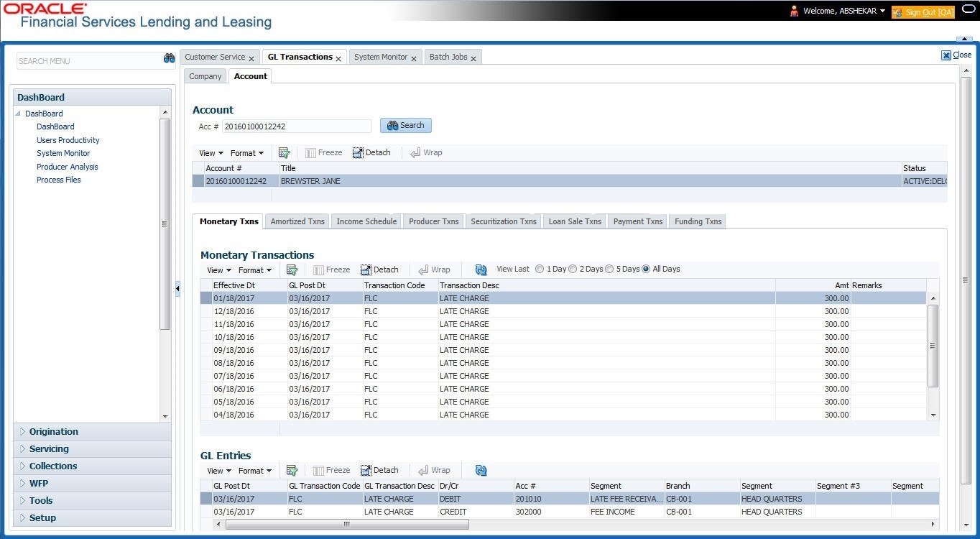Select the CREDIT GL entry row

[570, 512]
